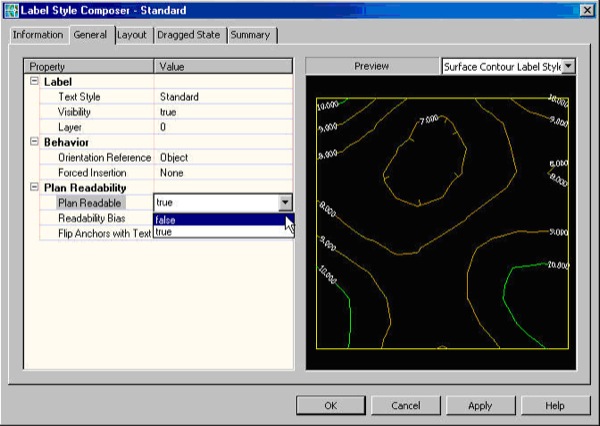
Task: Click the Apply button
Action: (x=481, y=406)
